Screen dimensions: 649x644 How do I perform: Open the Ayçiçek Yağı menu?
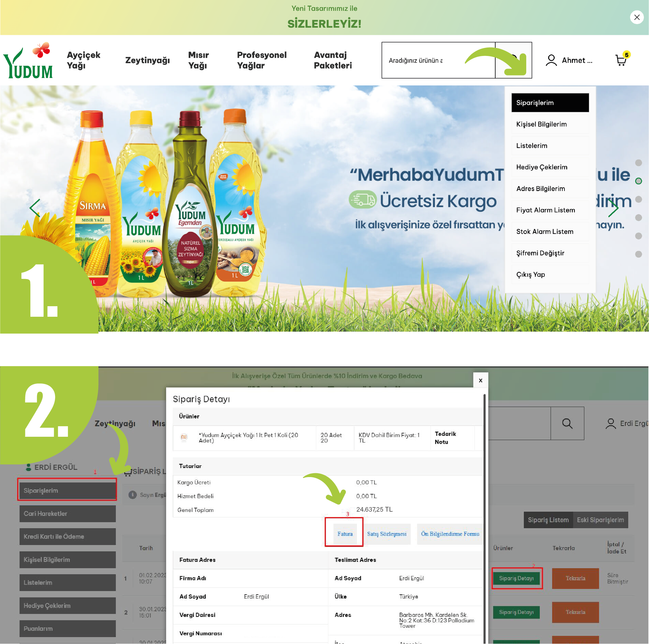click(83, 60)
